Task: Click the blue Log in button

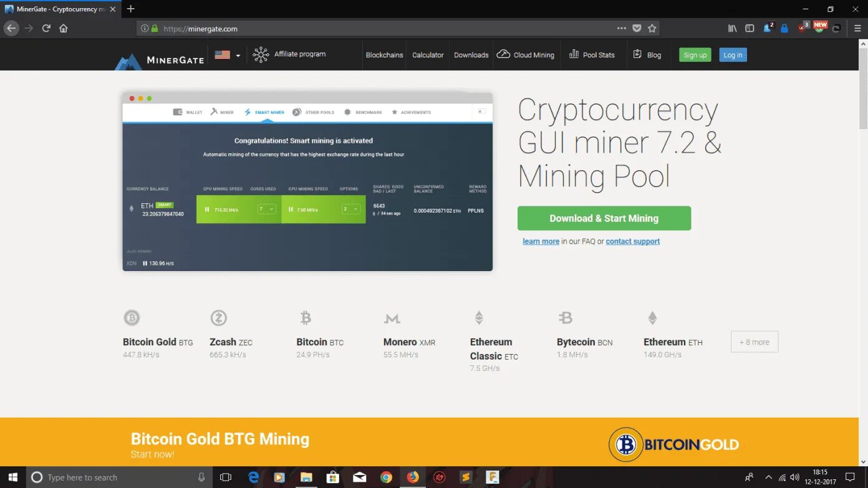Action: pos(733,55)
